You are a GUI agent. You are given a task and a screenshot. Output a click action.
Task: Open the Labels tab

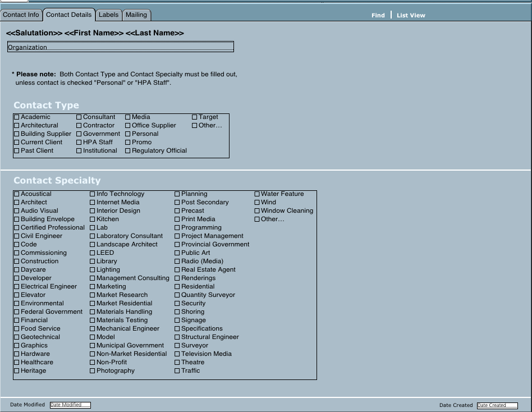pos(108,15)
